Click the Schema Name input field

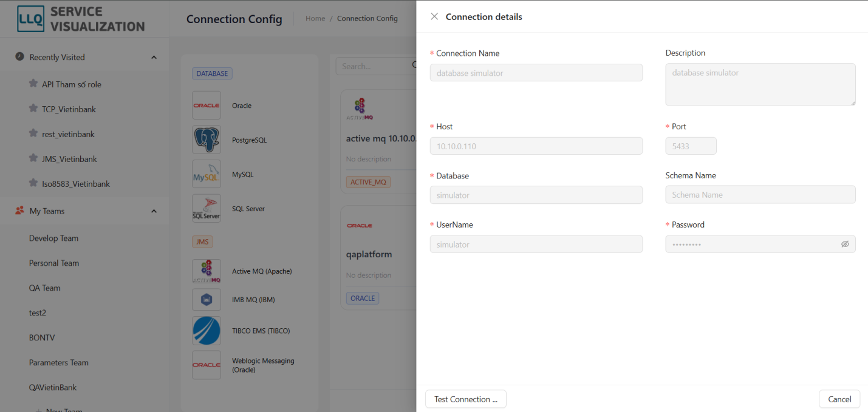point(760,195)
